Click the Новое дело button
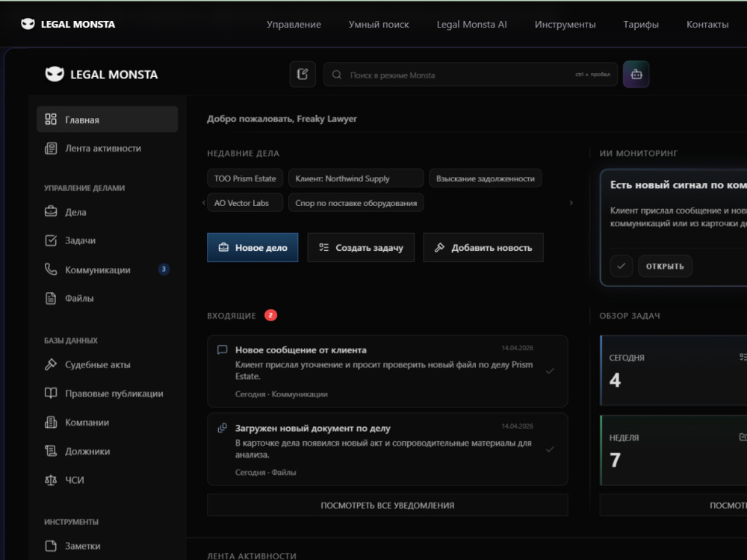Viewport: 747px width, 560px height. [252, 247]
